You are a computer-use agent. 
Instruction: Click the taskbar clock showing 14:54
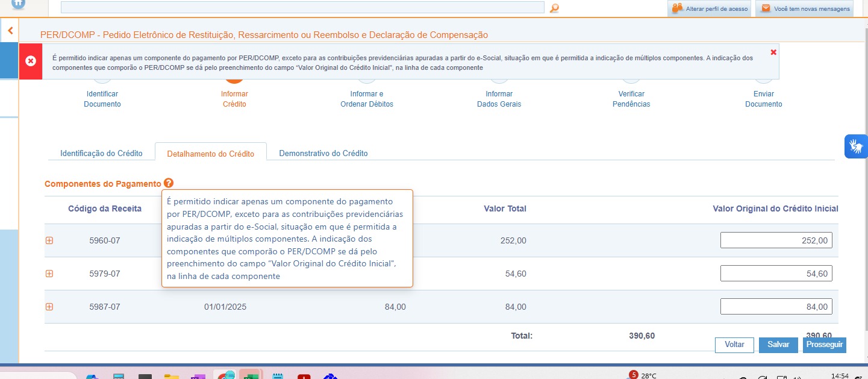click(840, 375)
